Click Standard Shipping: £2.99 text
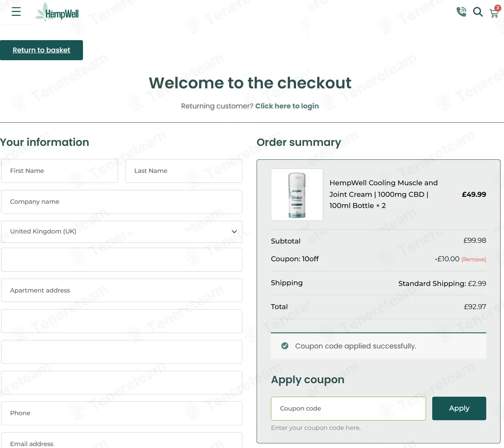Viewport: 504px width, 448px height. [442, 284]
